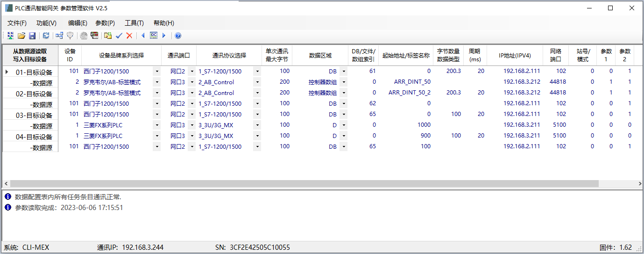Open the 编辑(E) menu
This screenshot has width=644, height=254.
[x=78, y=23]
